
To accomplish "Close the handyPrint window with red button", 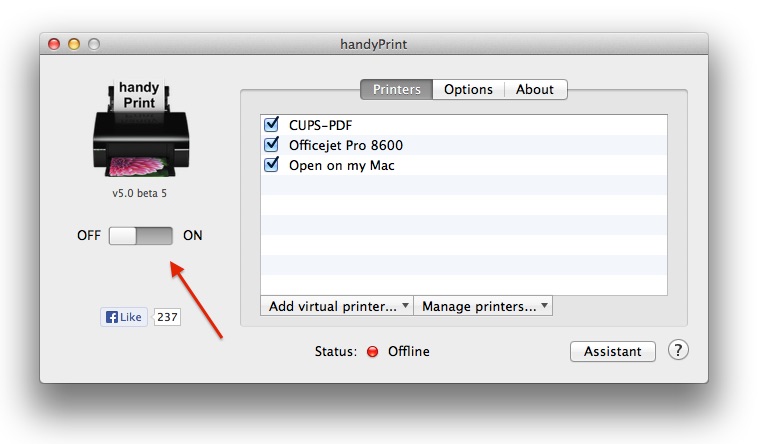I will [54, 44].
